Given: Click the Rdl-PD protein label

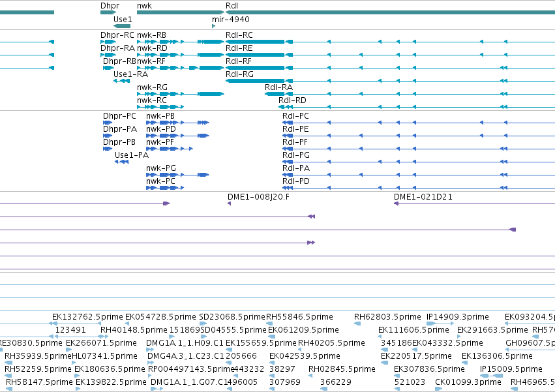Looking at the screenshot, I should pyautogui.click(x=296, y=182).
